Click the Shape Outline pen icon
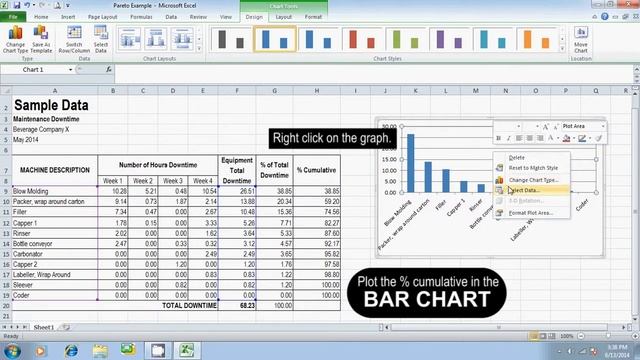Screen dimensions: 640x360 (582, 138)
